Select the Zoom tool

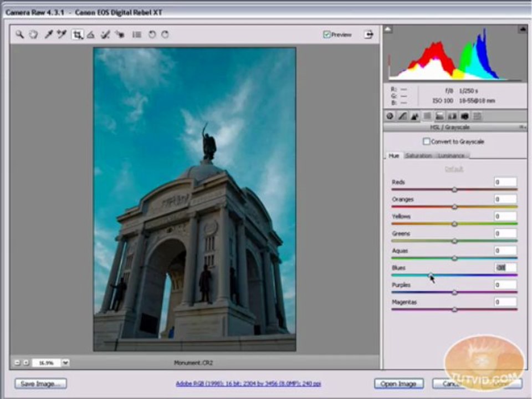click(20, 34)
